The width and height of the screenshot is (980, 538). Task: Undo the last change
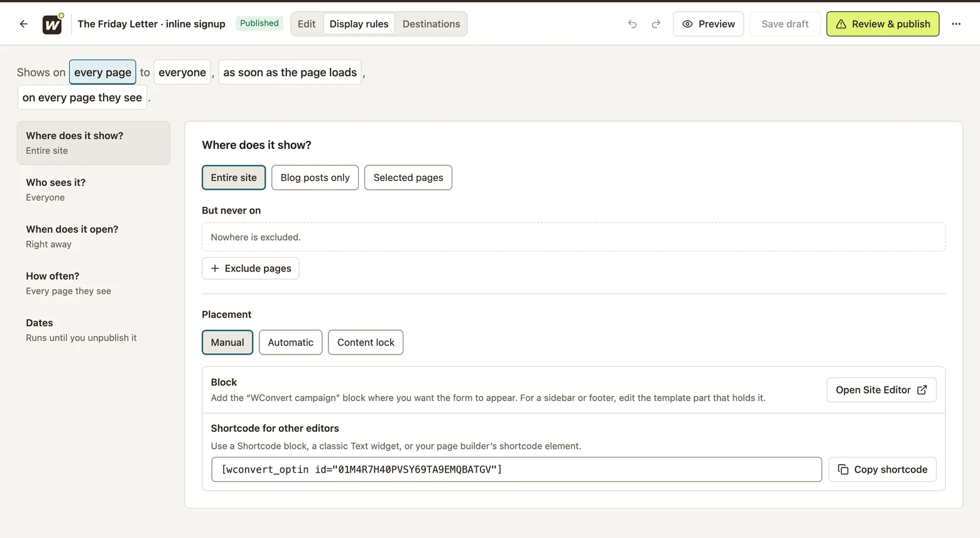pos(633,24)
